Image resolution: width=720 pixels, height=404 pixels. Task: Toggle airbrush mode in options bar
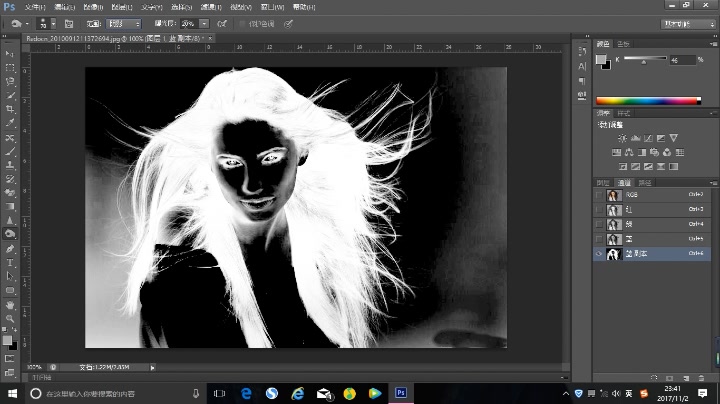pyautogui.click(x=222, y=24)
